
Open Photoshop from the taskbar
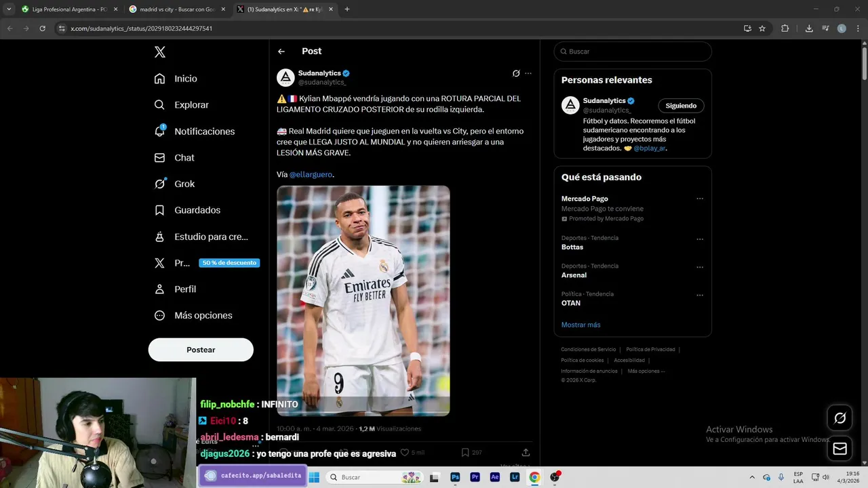[455, 477]
